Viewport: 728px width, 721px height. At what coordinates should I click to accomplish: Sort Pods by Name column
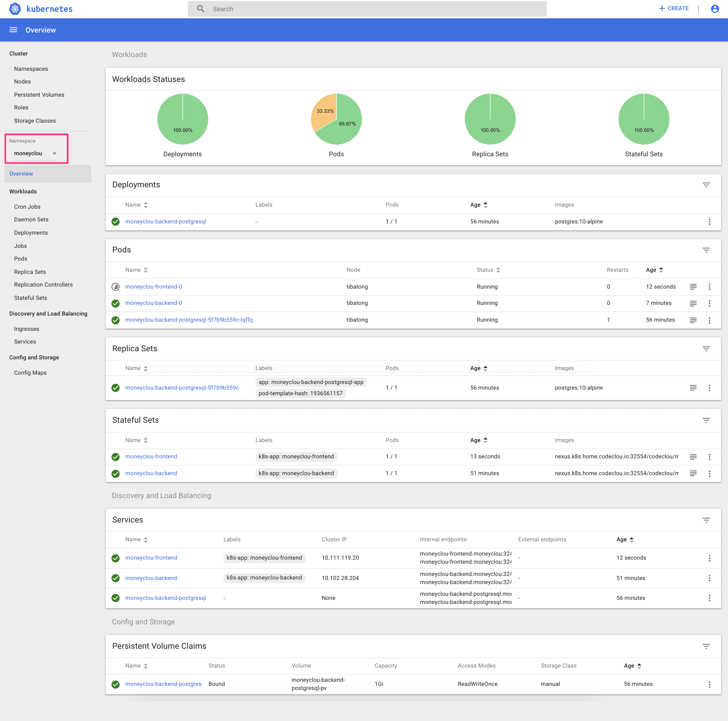tap(136, 270)
